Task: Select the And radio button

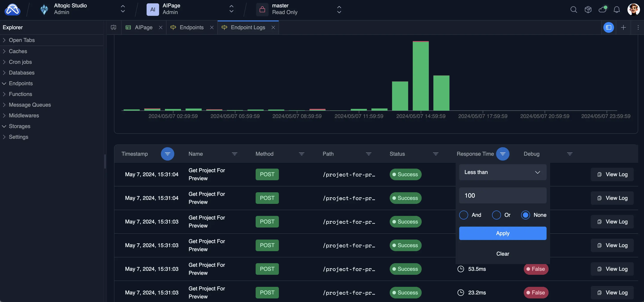Action: [463, 215]
